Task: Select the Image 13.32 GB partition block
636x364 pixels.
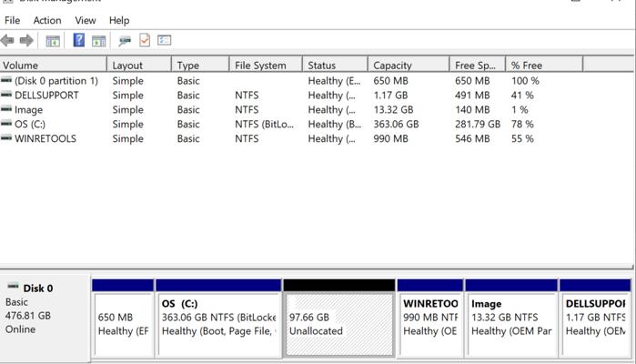Action: [510, 324]
